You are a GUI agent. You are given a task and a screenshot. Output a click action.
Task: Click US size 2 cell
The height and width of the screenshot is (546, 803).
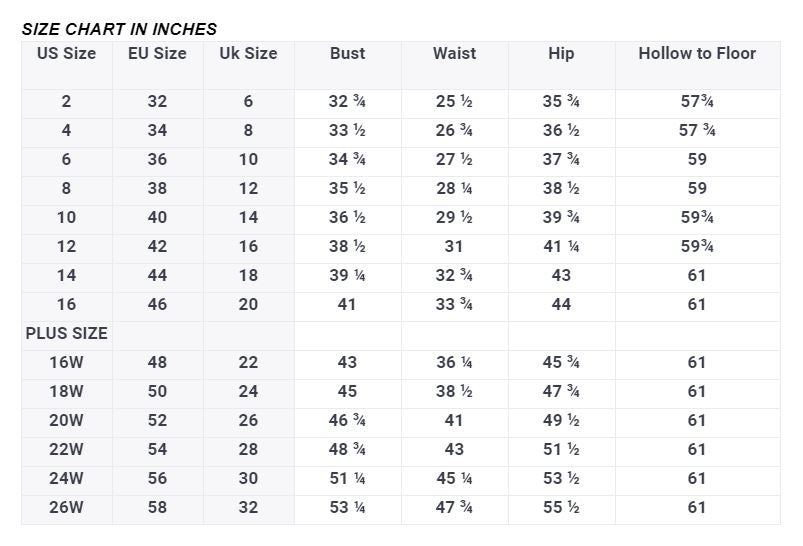coord(66,102)
